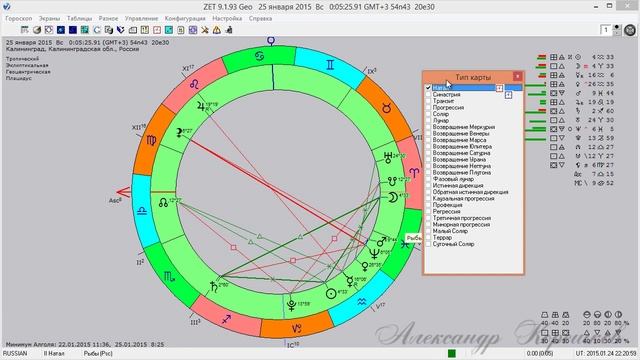Viewport: 640px width, 360px height.
Task: Open the Таблицы menu
Action: pyautogui.click(x=80, y=18)
